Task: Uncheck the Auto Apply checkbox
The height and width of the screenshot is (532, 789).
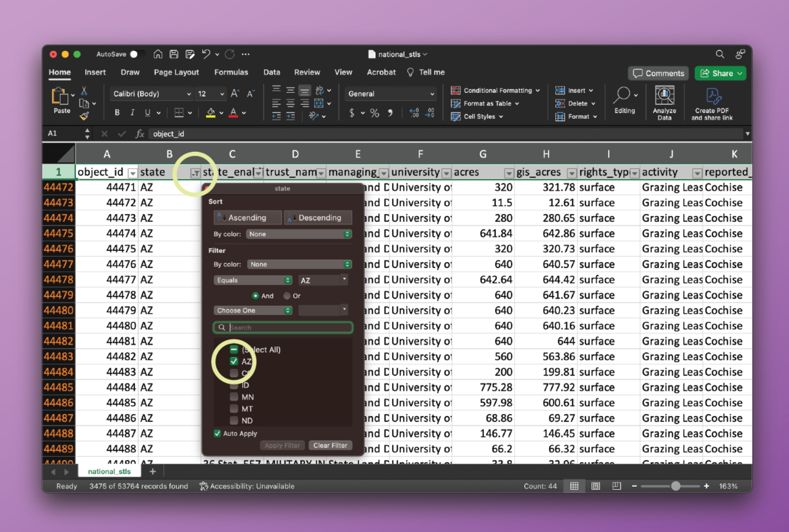Action: [217, 433]
